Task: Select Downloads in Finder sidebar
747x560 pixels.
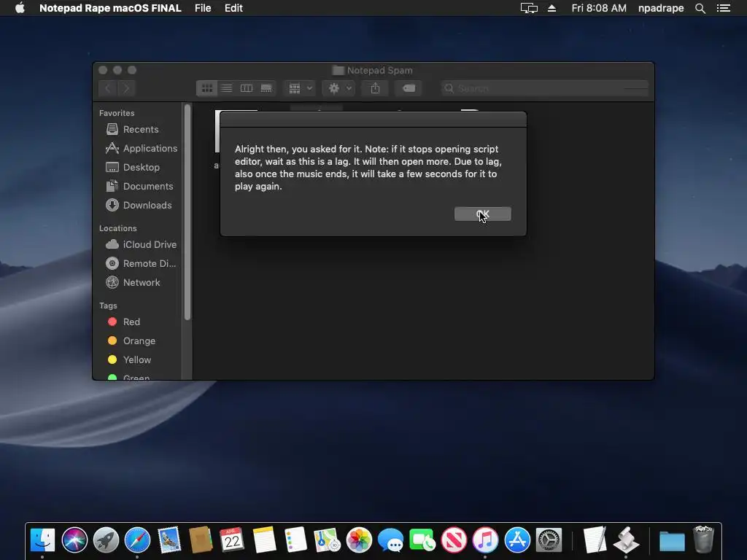Action: (138, 205)
